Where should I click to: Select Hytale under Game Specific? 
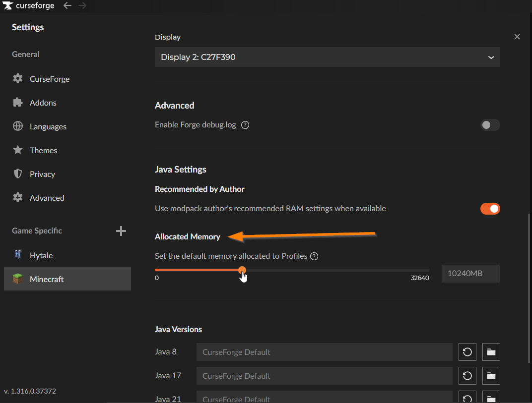(x=67, y=255)
